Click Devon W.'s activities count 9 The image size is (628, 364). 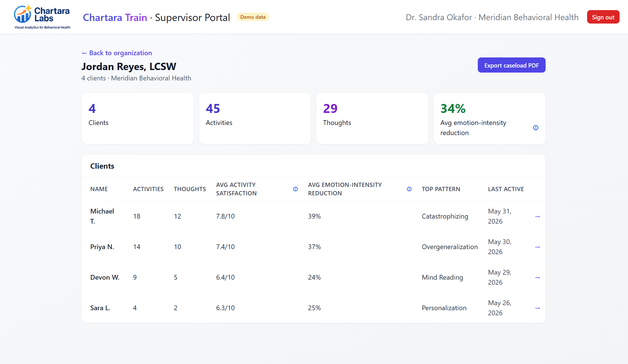pyautogui.click(x=135, y=277)
